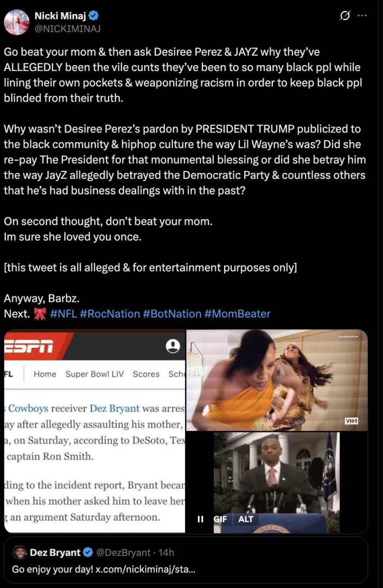Click the ESPN profile user icon
Screen dimensions: 383x588
[x=173, y=346]
